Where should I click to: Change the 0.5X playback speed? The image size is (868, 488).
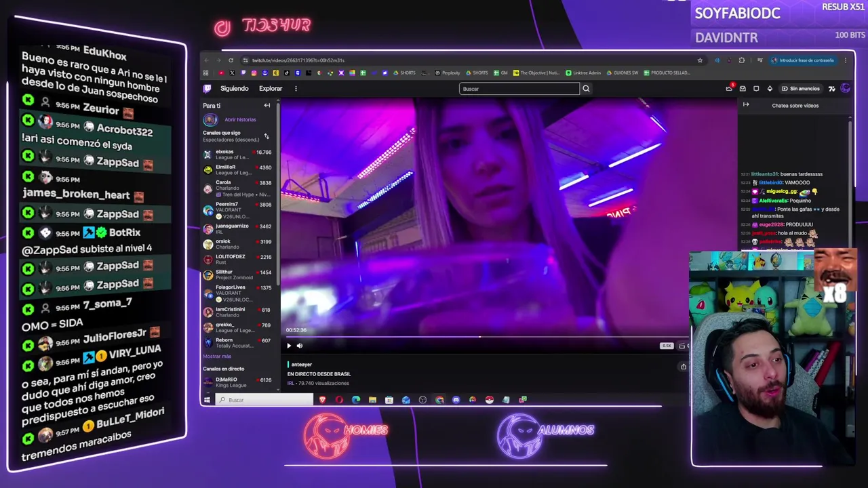(x=667, y=346)
